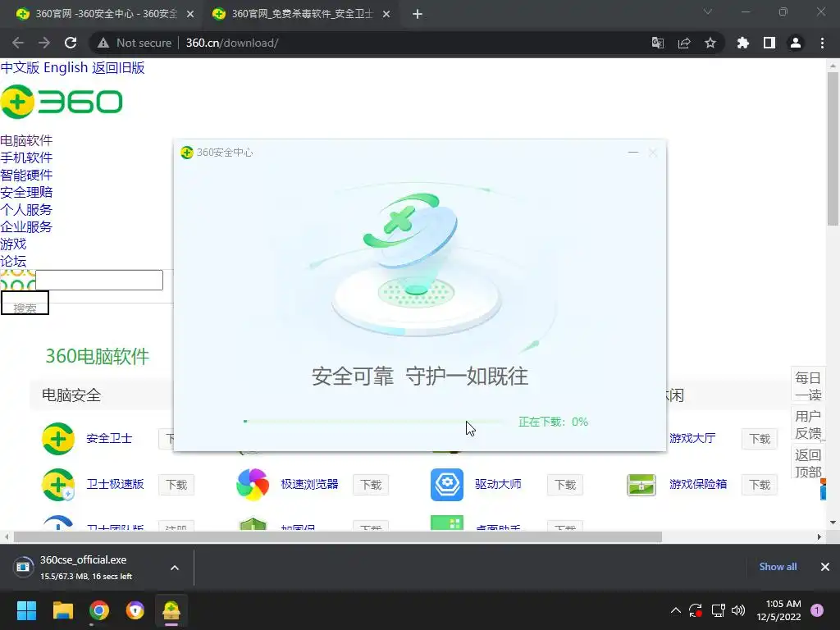Image resolution: width=840 pixels, height=630 pixels.
Task: Switch to tab 360官网_免费杀毒软件
Action: (301, 14)
